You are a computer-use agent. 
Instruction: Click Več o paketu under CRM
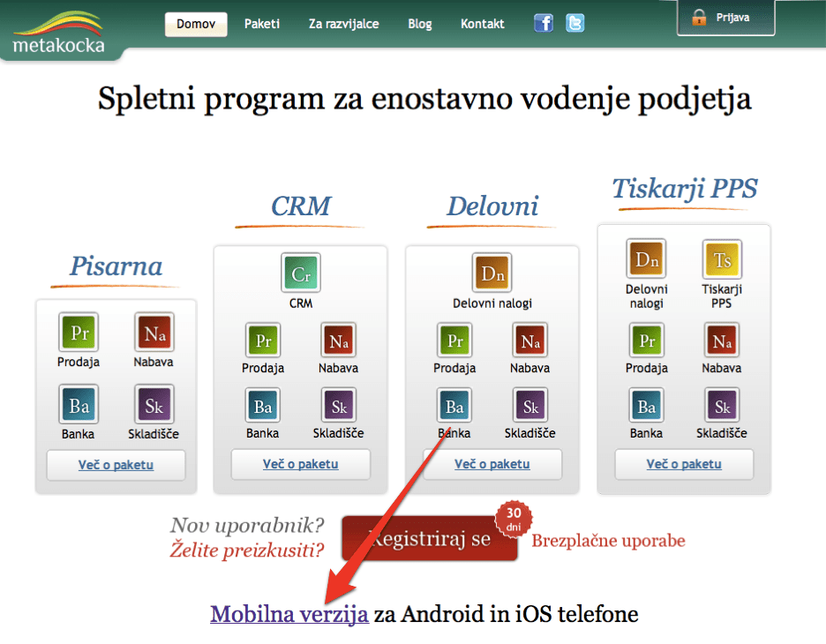301,464
